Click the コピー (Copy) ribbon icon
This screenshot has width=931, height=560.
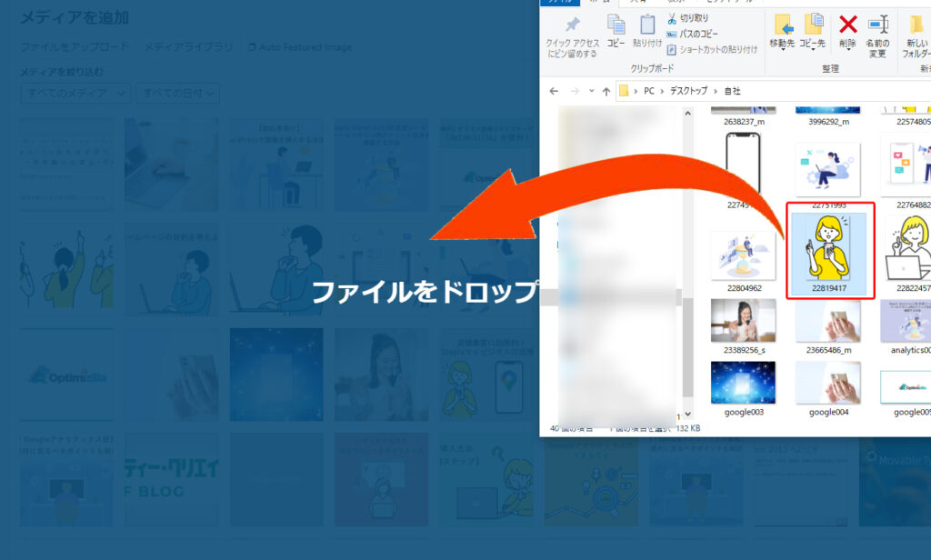(616, 31)
